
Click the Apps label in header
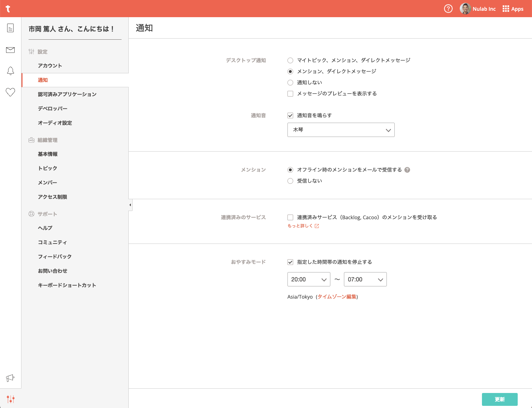(517, 9)
